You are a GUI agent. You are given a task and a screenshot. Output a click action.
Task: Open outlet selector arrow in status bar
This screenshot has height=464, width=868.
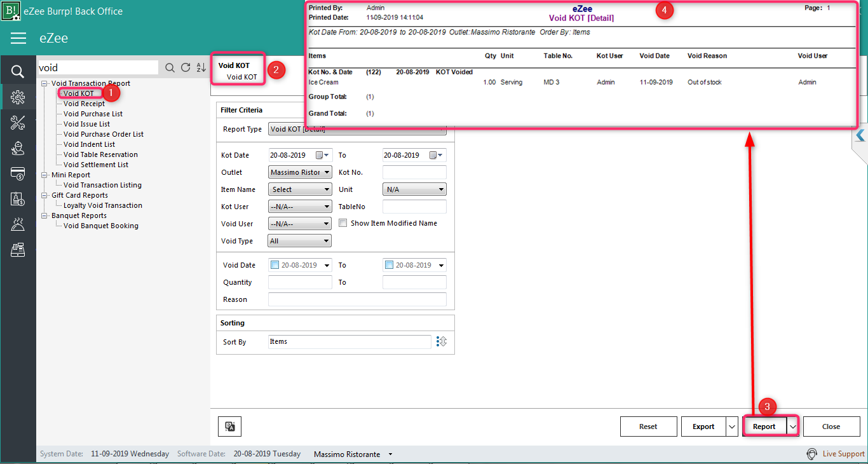click(390, 454)
